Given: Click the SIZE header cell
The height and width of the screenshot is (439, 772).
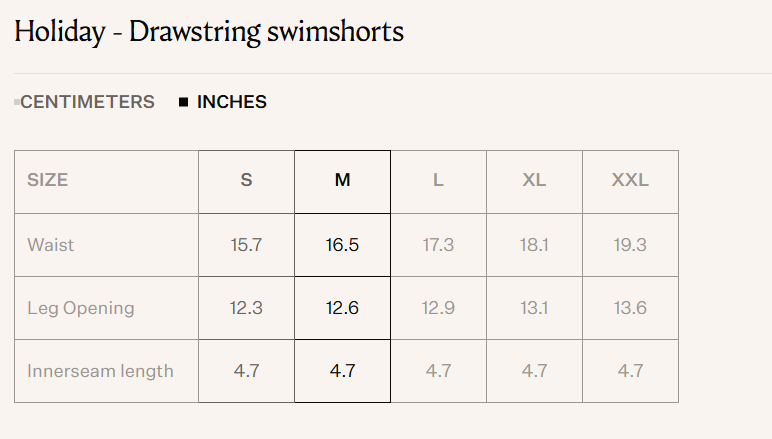Looking at the screenshot, I should (x=48, y=181).
